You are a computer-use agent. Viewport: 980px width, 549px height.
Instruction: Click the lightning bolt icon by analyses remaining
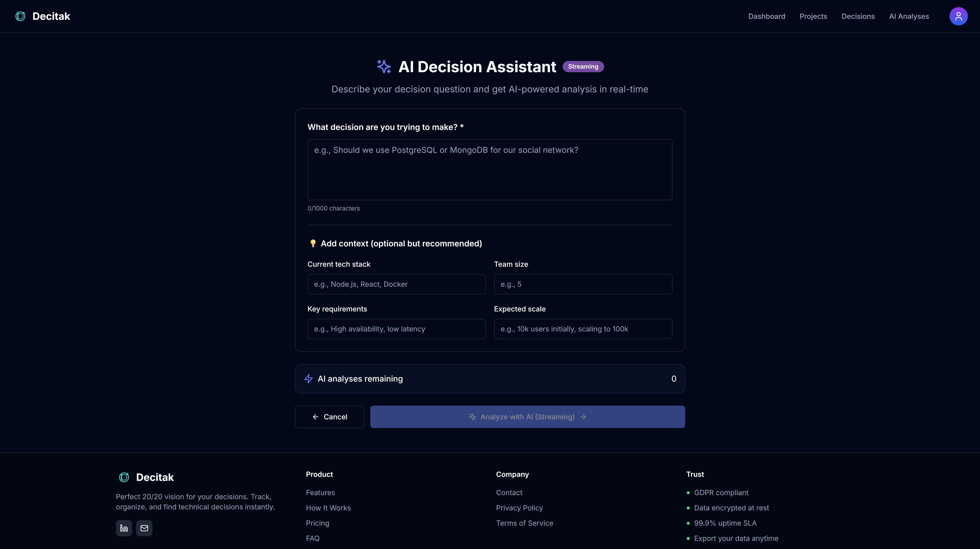(x=309, y=379)
